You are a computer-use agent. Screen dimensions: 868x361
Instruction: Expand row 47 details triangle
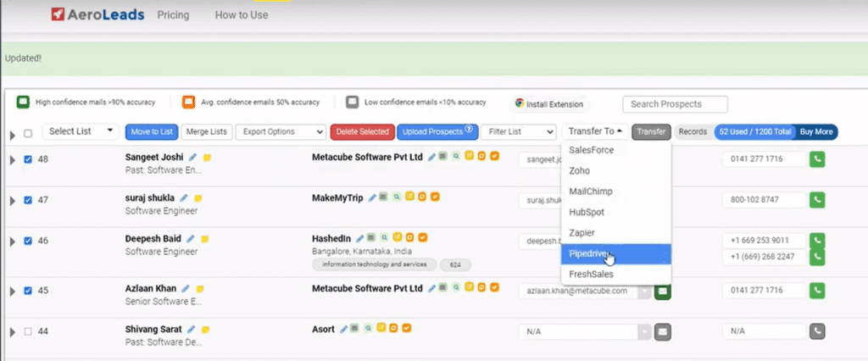click(x=12, y=201)
